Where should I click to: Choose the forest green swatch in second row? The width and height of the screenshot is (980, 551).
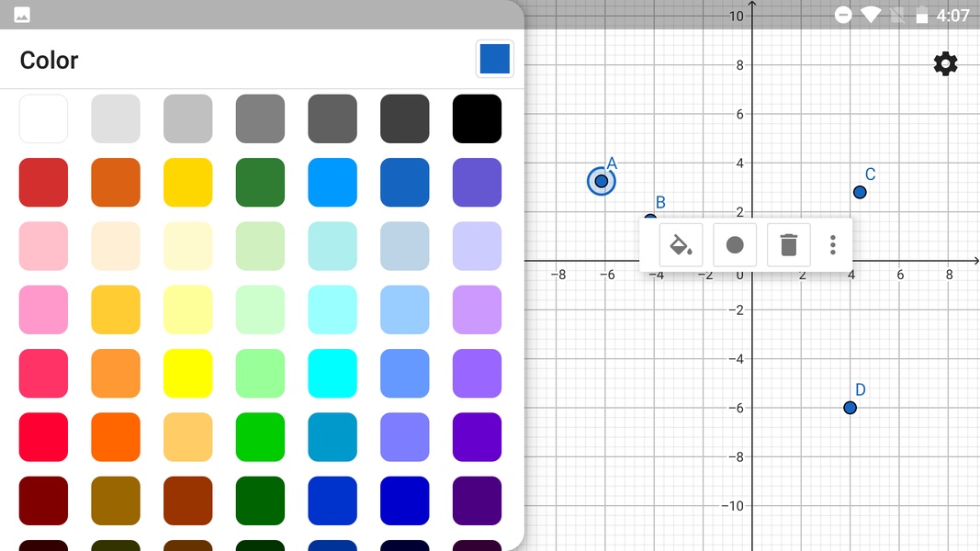(260, 183)
